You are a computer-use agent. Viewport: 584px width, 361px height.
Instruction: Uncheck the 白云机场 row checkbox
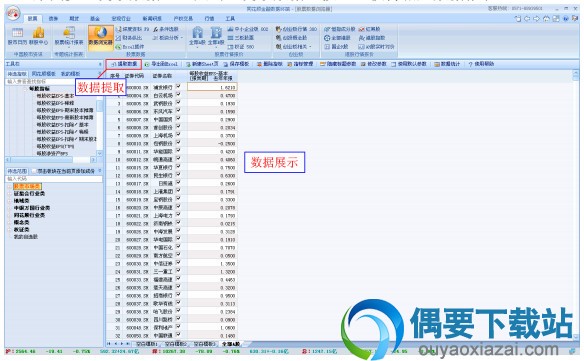click(x=178, y=95)
